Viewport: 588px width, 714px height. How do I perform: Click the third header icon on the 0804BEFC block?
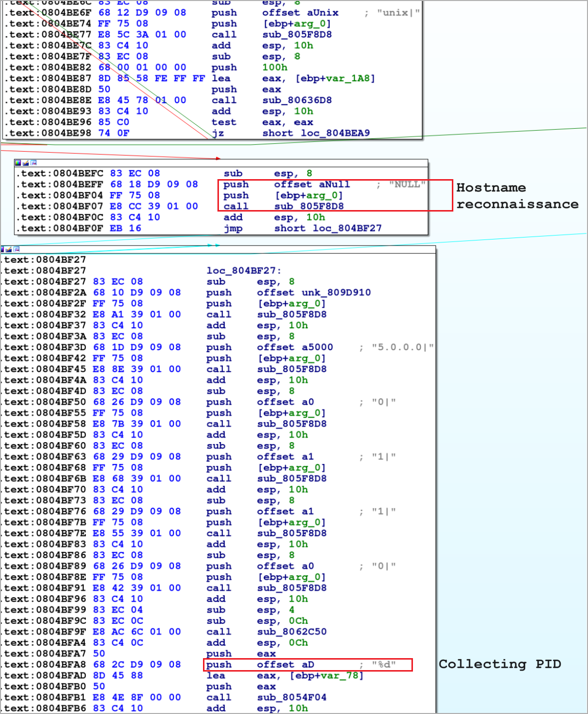click(x=33, y=163)
